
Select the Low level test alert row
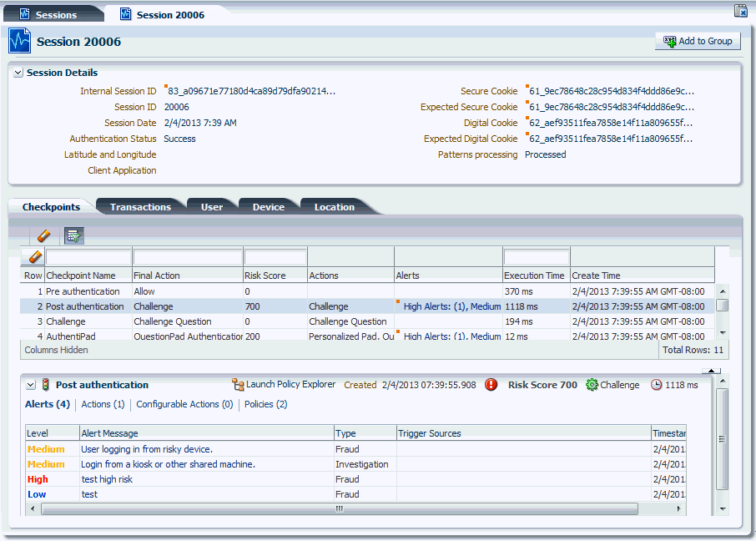pyautogui.click(x=355, y=494)
